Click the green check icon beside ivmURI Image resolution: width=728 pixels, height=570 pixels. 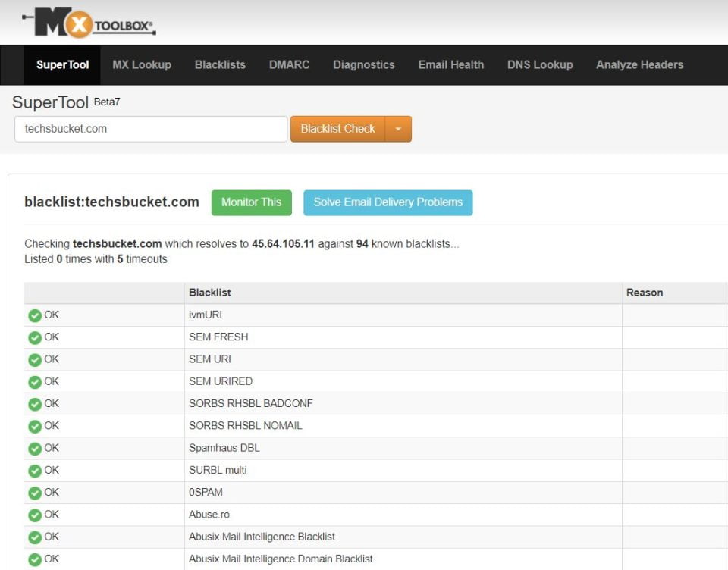tap(35, 315)
